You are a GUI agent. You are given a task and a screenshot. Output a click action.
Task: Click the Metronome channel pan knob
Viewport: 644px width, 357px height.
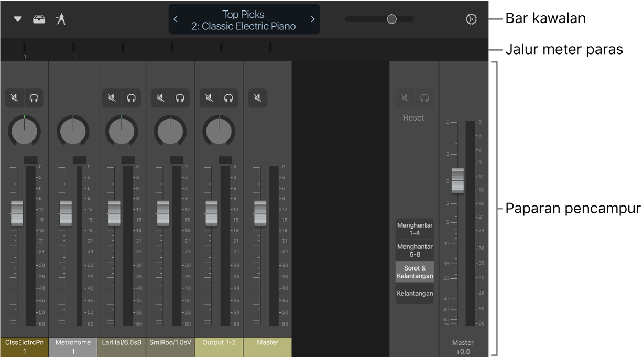point(73,131)
